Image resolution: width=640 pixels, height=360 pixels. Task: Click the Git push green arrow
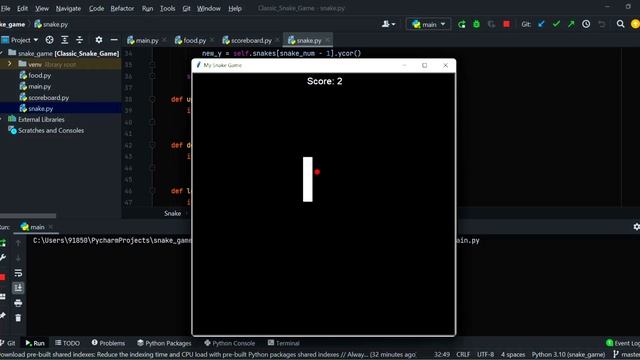click(571, 24)
